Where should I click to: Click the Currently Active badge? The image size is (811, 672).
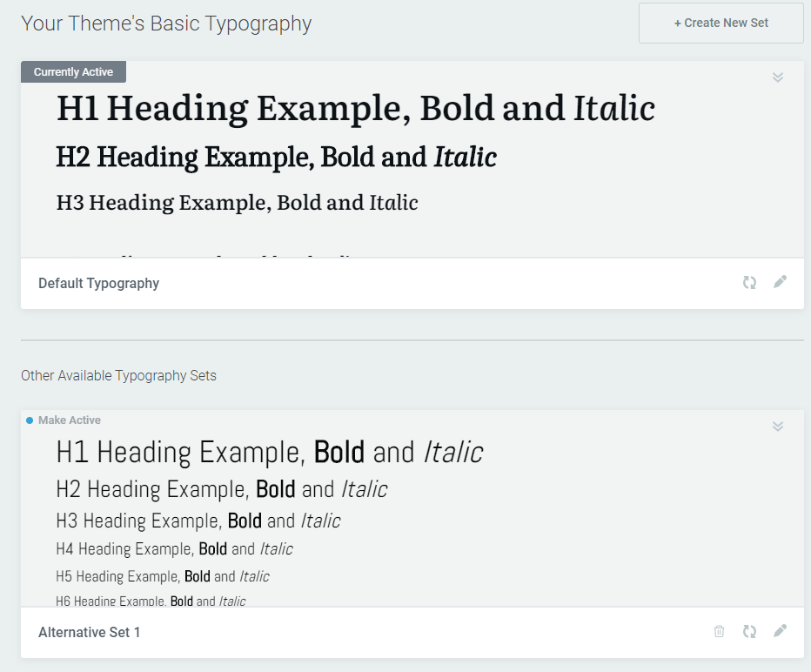click(x=73, y=72)
